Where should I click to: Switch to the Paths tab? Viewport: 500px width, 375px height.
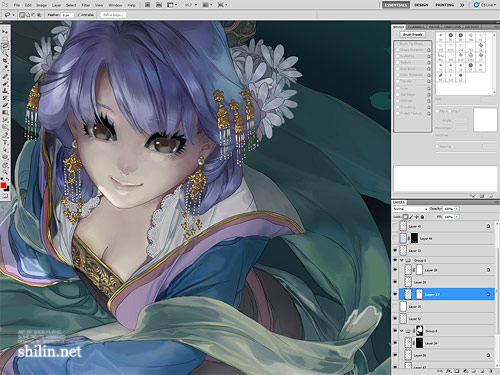pos(434,27)
